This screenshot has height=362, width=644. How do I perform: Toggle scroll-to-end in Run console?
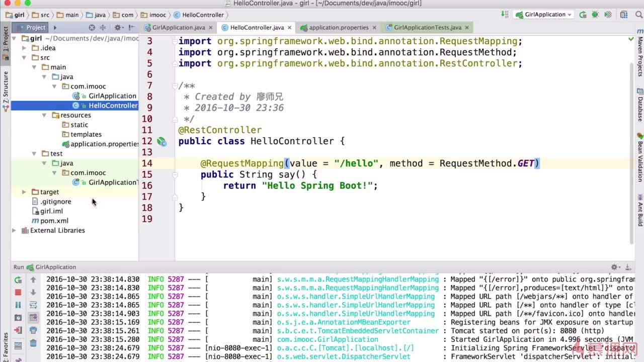tap(33, 318)
